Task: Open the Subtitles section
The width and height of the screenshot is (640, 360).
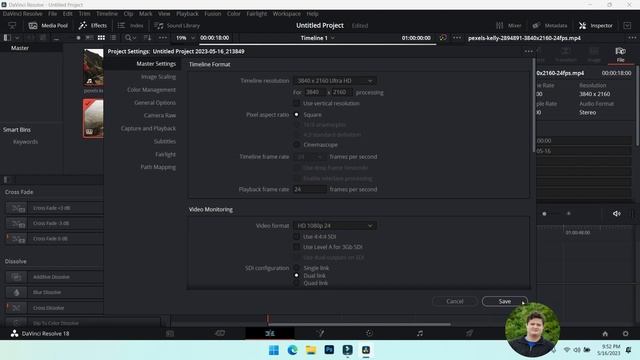Action: [164, 141]
